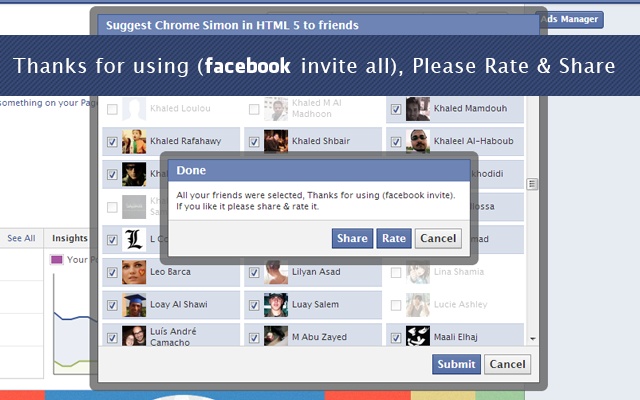
Task: Click Khaled Rafahawy's profile picture
Action: pyautogui.click(x=134, y=141)
